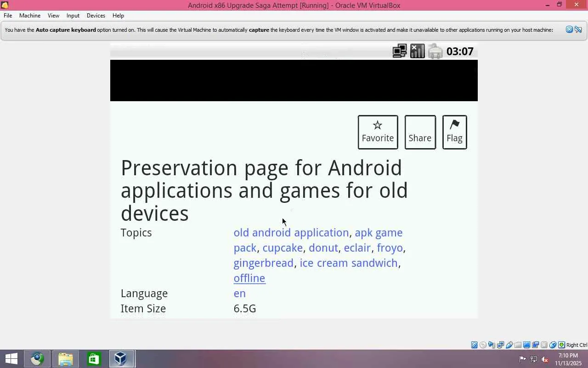Suppress future keyboard capture notifications

tap(578, 29)
